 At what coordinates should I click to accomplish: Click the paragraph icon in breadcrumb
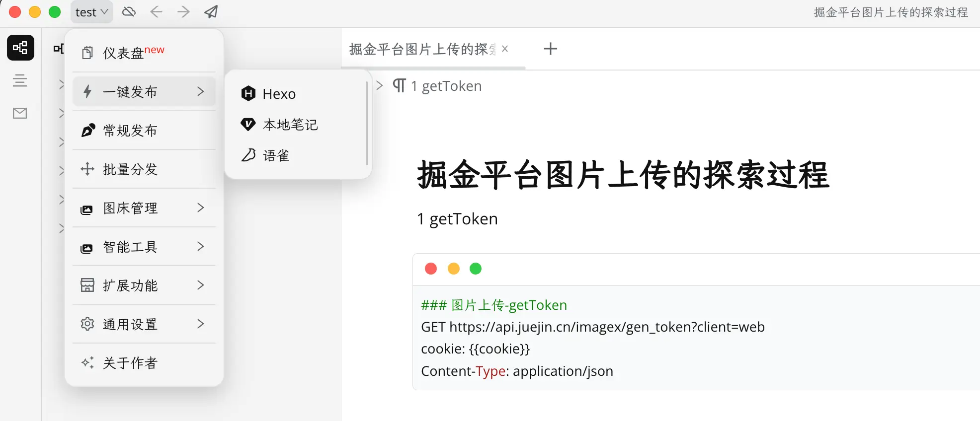click(x=399, y=86)
